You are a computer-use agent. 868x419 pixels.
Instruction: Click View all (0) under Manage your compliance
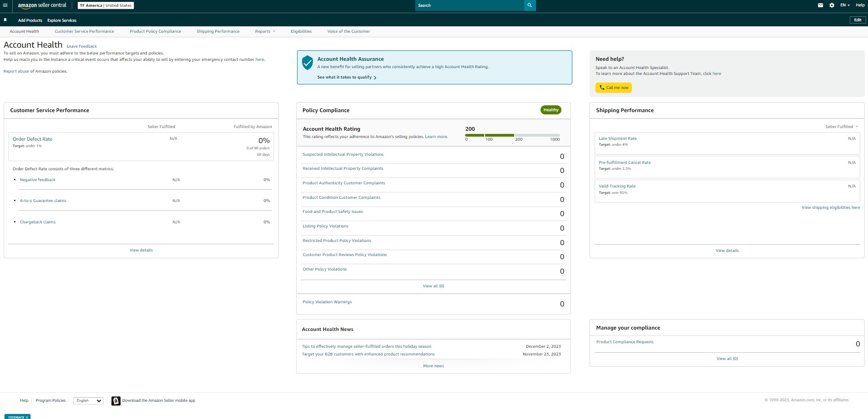[x=727, y=359]
